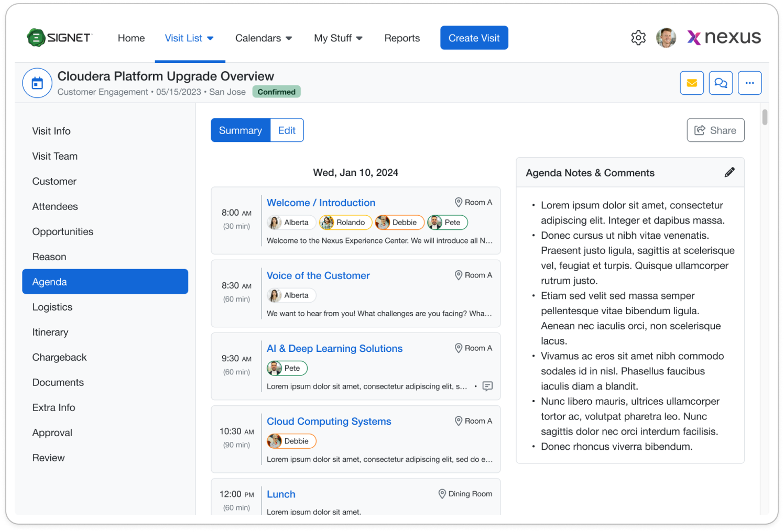Click the Signet logo
This screenshot has height=532, width=784.
click(60, 38)
